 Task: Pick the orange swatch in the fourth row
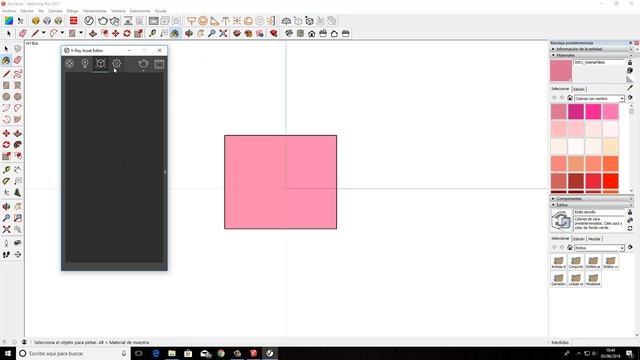[611, 164]
